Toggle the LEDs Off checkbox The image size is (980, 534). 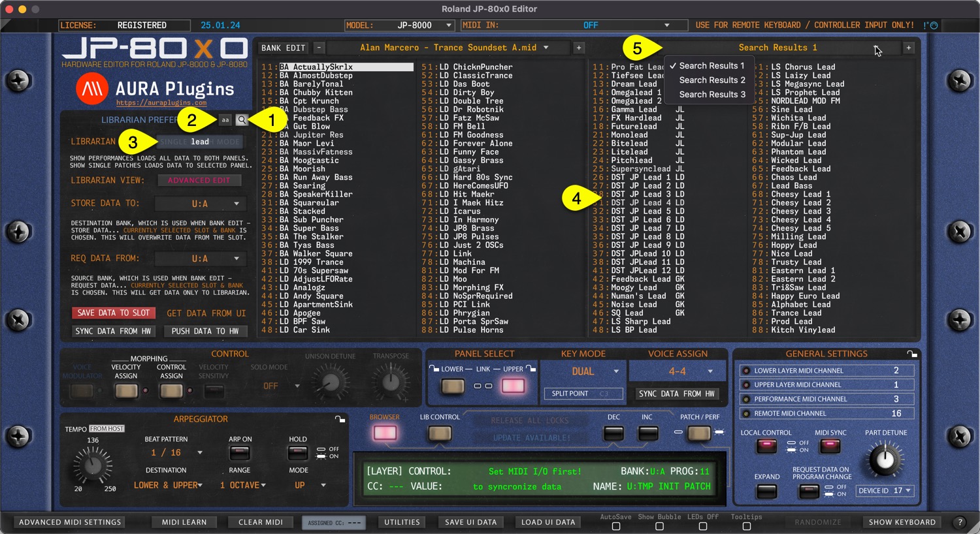(702, 526)
